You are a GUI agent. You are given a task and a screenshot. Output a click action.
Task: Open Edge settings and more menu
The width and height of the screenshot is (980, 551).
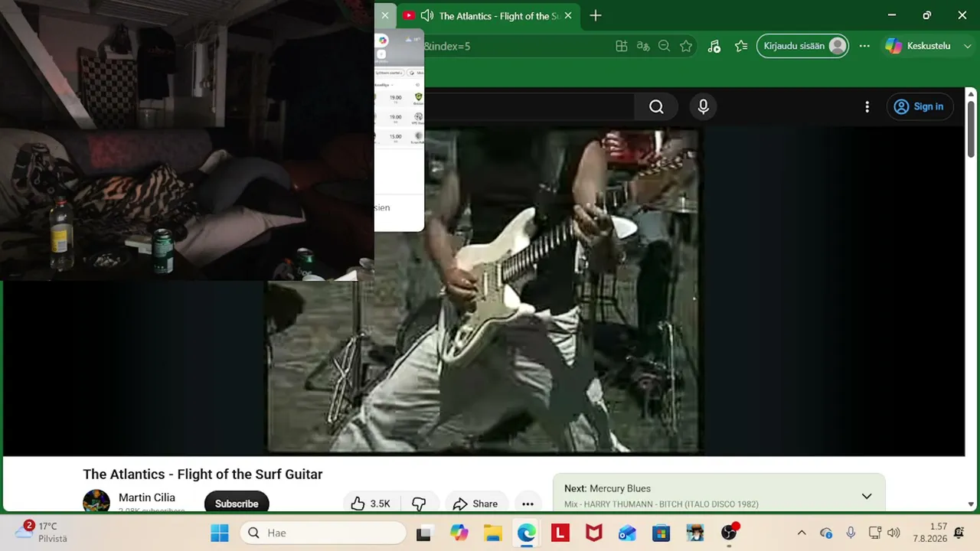[864, 46]
